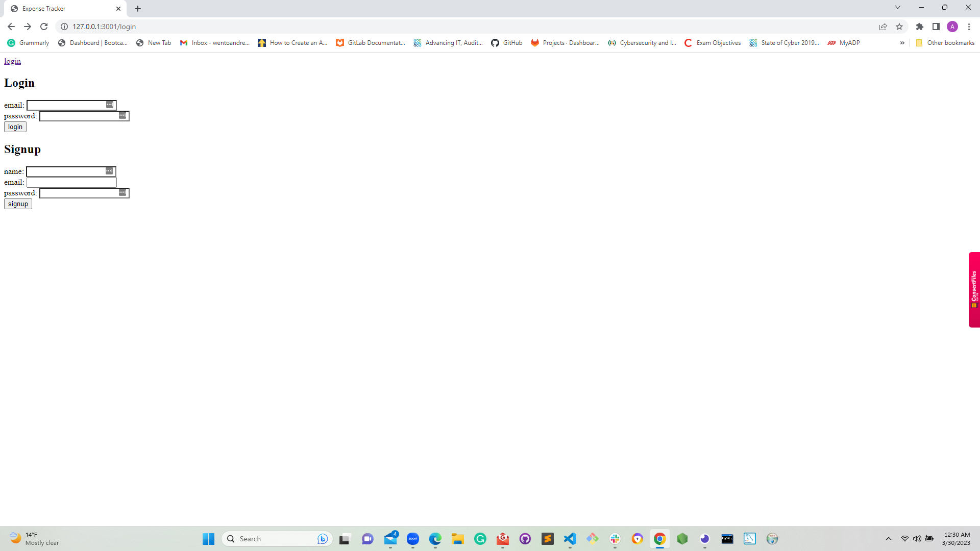Focus the Signup name input field

coord(71,171)
